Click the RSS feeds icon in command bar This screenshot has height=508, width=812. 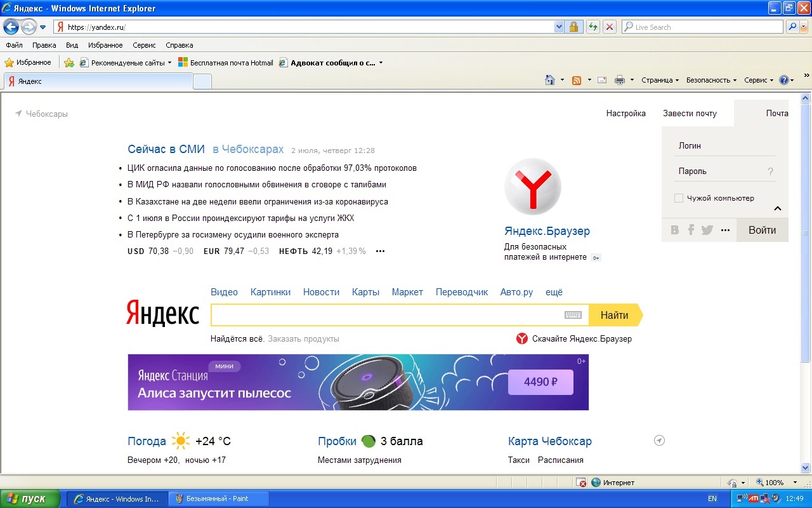click(577, 80)
